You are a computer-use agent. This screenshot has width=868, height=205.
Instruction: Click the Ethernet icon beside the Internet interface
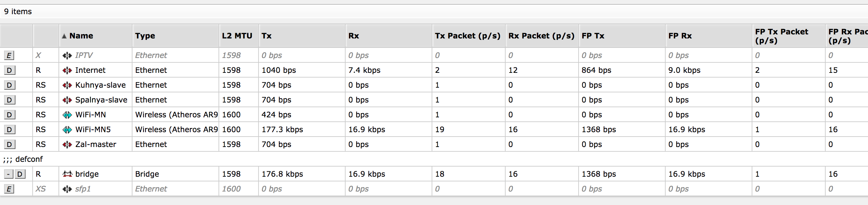pyautogui.click(x=67, y=70)
